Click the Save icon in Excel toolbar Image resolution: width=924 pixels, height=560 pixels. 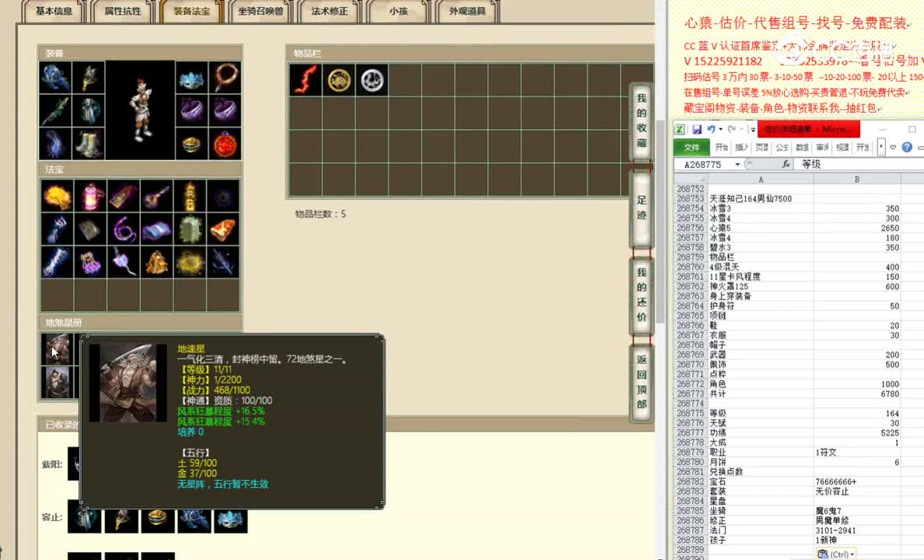coord(697,129)
